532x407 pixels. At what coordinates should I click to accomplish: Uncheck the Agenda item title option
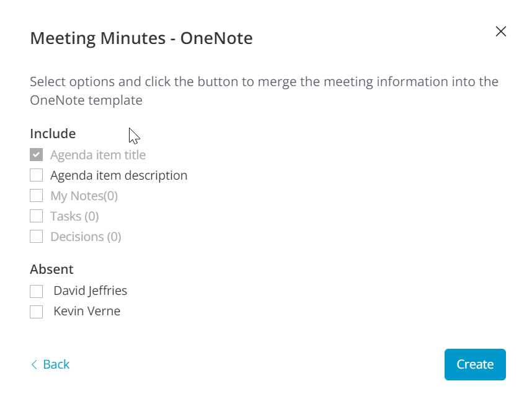point(36,154)
